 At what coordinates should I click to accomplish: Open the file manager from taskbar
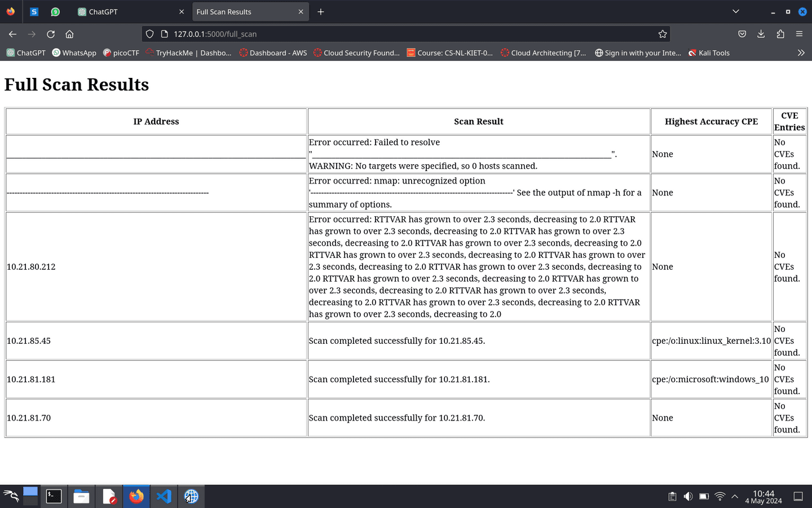pyautogui.click(x=81, y=496)
